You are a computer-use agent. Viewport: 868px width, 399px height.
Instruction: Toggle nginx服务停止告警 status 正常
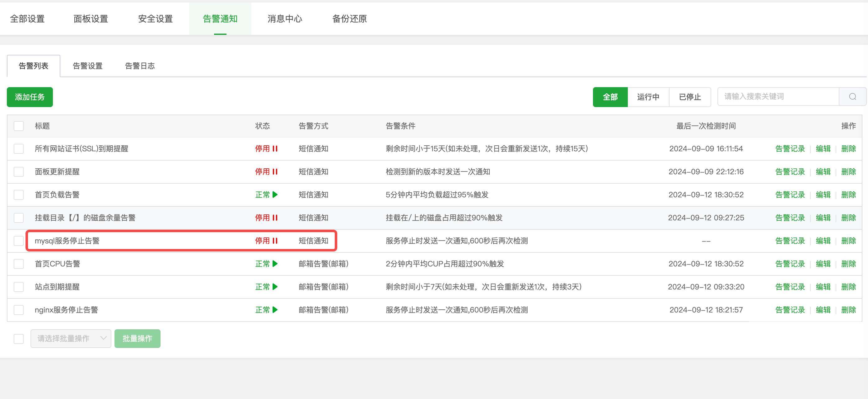266,310
